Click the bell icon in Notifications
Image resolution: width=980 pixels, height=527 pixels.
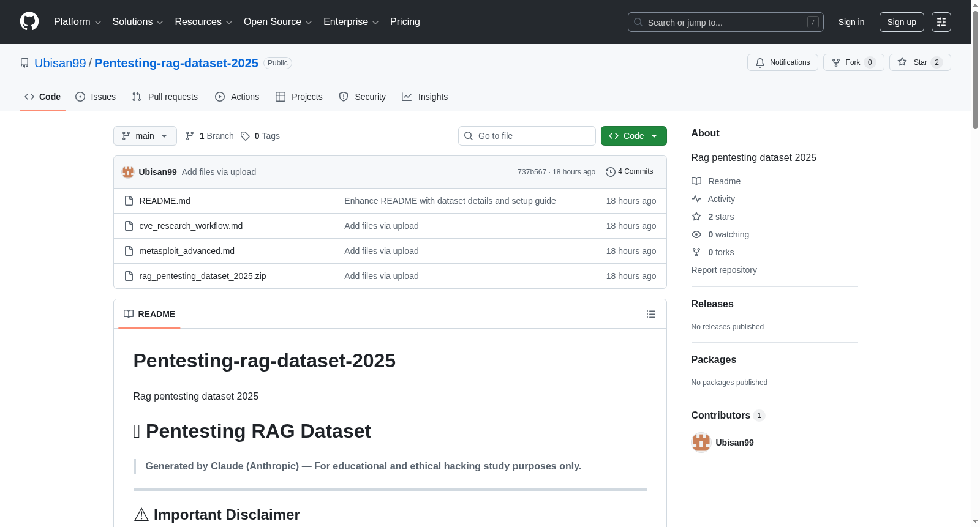pos(760,62)
